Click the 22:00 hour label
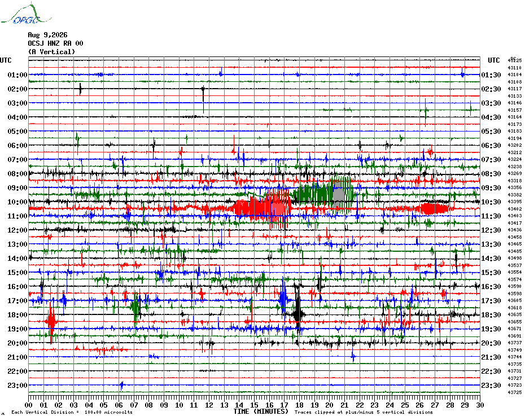525x420 pixels. 17,371
